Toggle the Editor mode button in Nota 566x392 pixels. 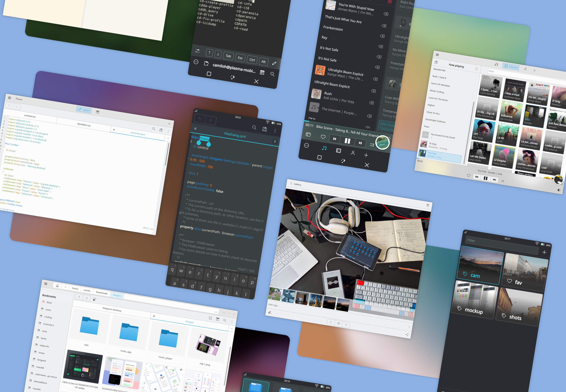(x=84, y=110)
